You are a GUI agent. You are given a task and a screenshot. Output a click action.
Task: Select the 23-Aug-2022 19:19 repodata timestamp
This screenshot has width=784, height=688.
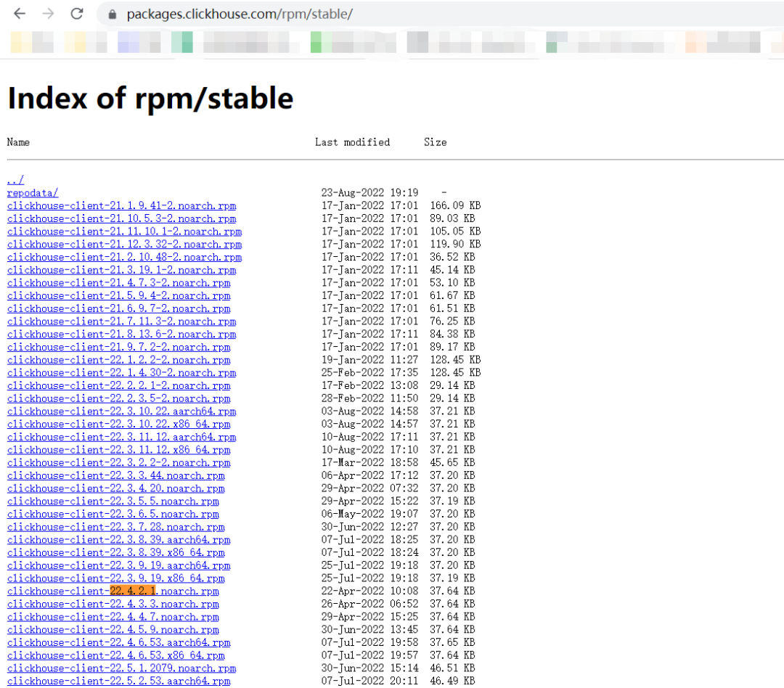coord(370,192)
